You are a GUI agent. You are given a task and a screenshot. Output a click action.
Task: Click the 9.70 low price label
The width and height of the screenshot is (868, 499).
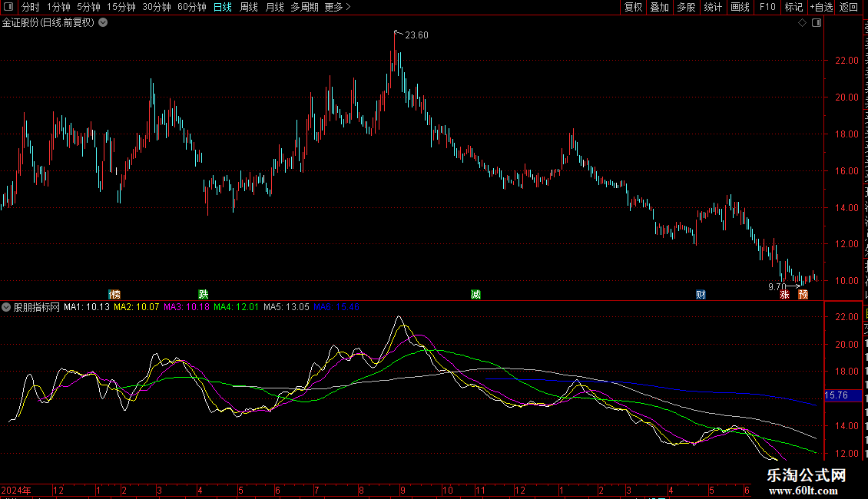point(777,286)
